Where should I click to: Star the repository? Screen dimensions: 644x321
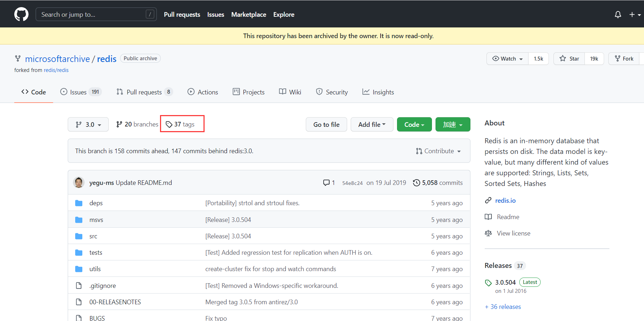pyautogui.click(x=569, y=59)
